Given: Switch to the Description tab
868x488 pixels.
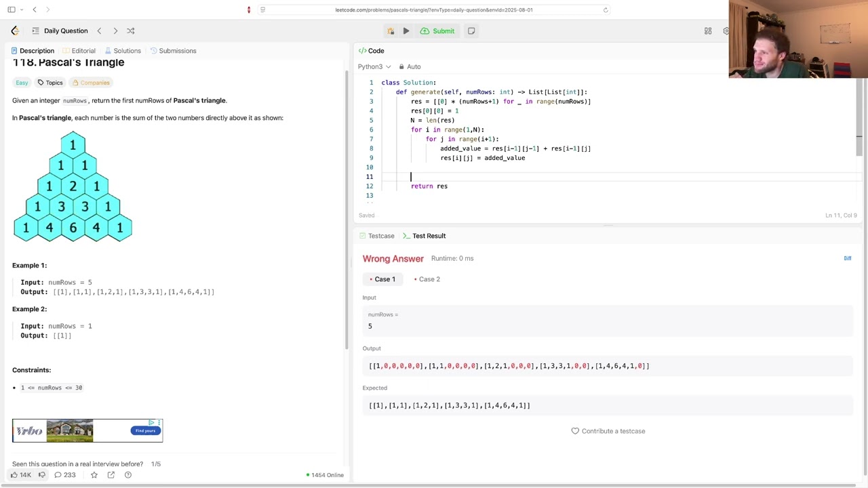Looking at the screenshot, I should [x=33, y=51].
